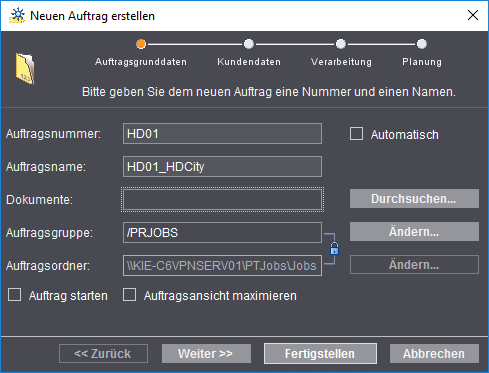Click the application icon in title bar
This screenshot has height=373, width=489.
pyautogui.click(x=17, y=16)
